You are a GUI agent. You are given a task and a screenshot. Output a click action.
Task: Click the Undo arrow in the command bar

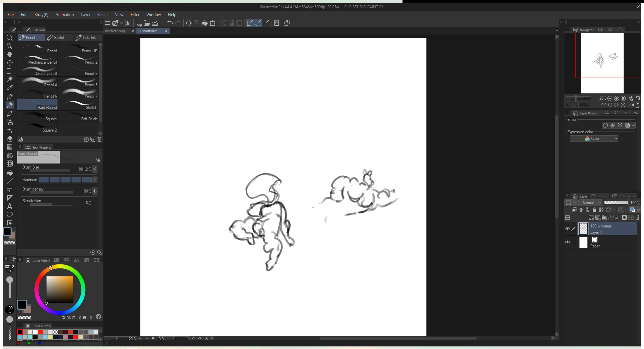(170, 23)
